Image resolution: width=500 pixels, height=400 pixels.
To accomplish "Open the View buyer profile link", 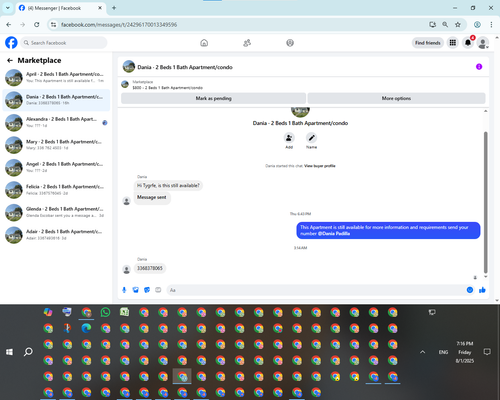I will coord(320,166).
